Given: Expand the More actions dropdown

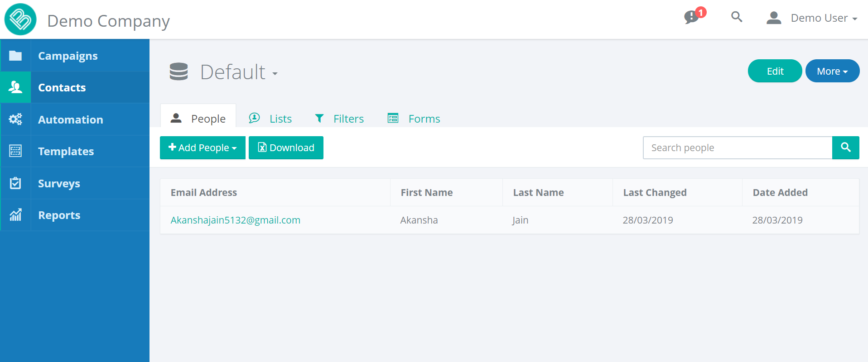Looking at the screenshot, I should 832,71.
